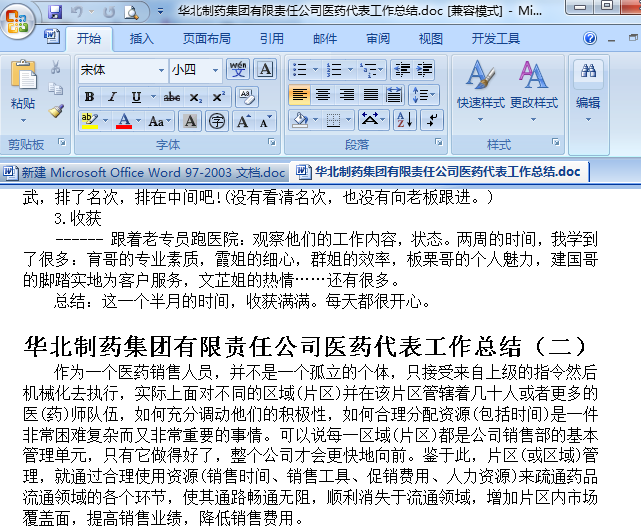The width and height of the screenshot is (641, 530).
Task: Toggle subscript formatting
Action: (x=195, y=97)
